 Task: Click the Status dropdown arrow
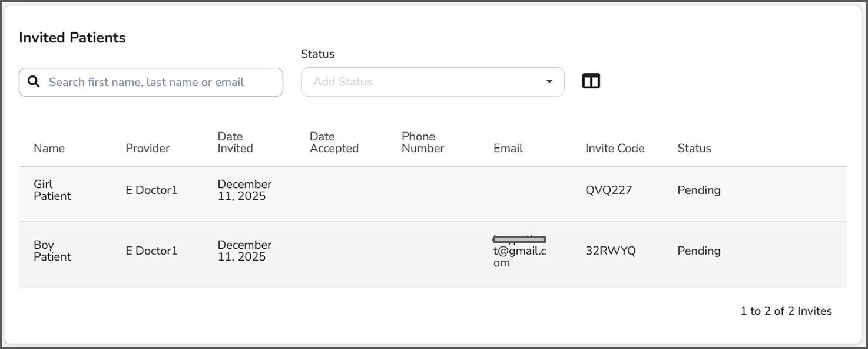[549, 82]
